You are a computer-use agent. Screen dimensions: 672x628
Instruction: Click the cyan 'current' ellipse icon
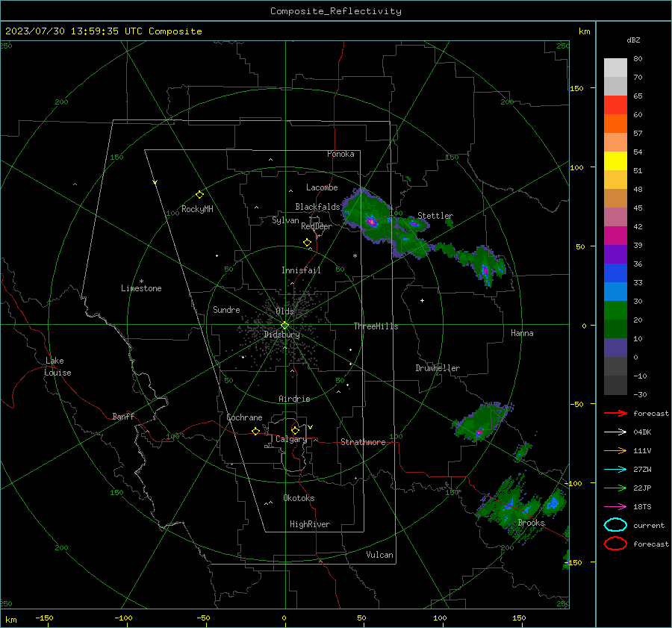point(615,525)
